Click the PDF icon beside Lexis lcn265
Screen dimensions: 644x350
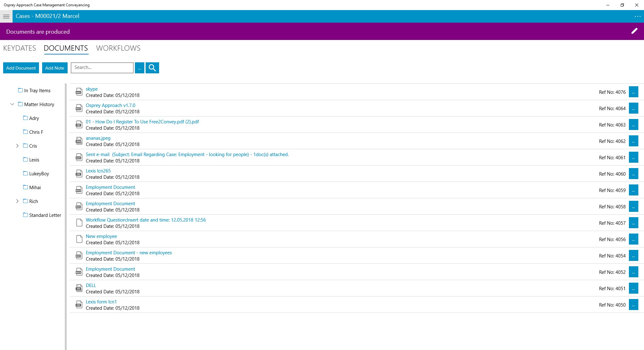[79, 174]
